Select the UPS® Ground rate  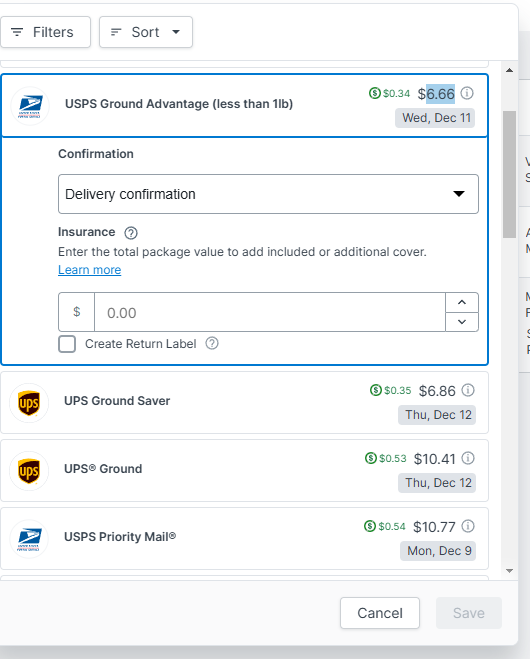[x=244, y=471]
